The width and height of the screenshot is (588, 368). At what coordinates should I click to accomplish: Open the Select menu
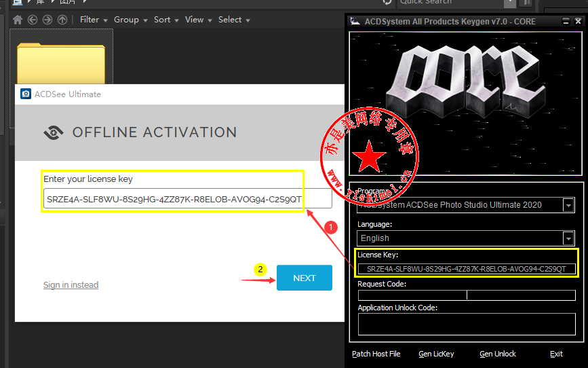(x=234, y=20)
